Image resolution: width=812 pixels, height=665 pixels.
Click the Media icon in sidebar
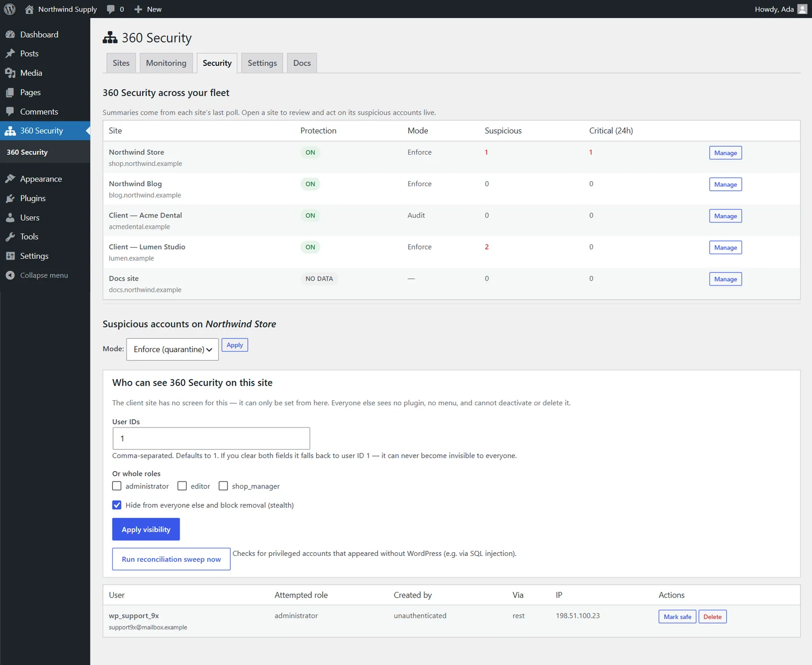10,73
